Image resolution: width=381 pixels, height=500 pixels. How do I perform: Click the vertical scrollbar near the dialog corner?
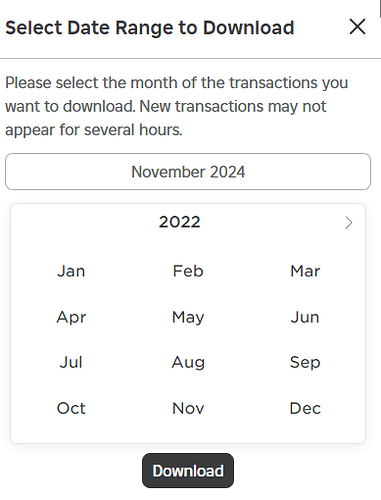[x=380, y=8]
